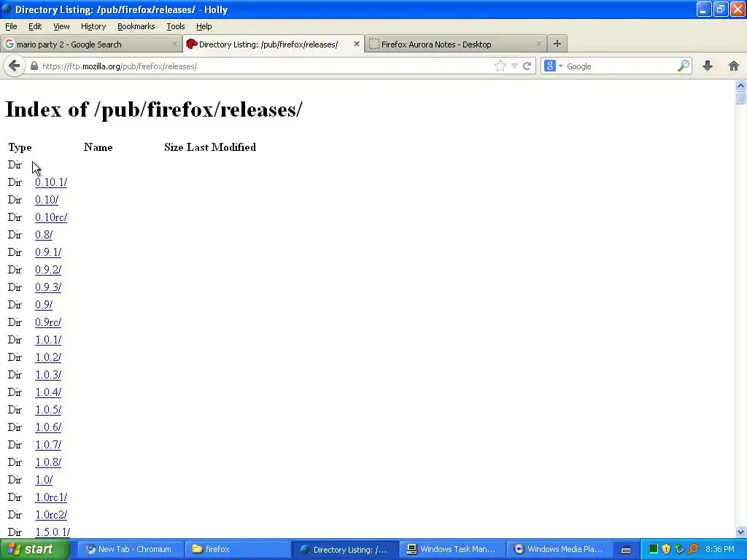Open the 1.0rc2/ directory link

pyautogui.click(x=51, y=515)
